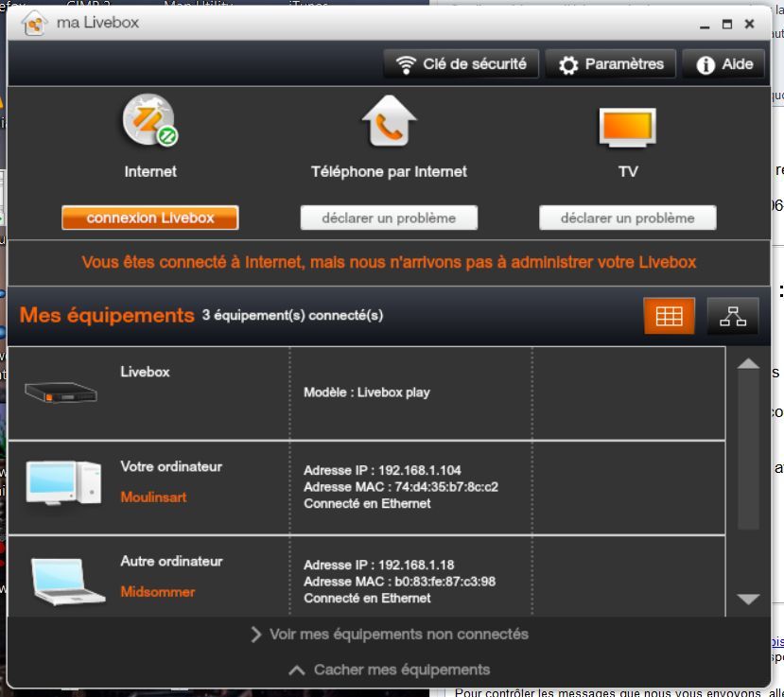The image size is (784, 697).
Task: Click the 3 équipement(s) connecté(s) count
Action: (x=292, y=316)
